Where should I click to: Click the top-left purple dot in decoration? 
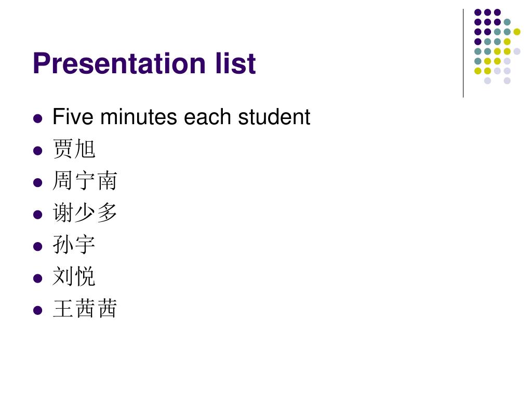pyautogui.click(x=478, y=12)
